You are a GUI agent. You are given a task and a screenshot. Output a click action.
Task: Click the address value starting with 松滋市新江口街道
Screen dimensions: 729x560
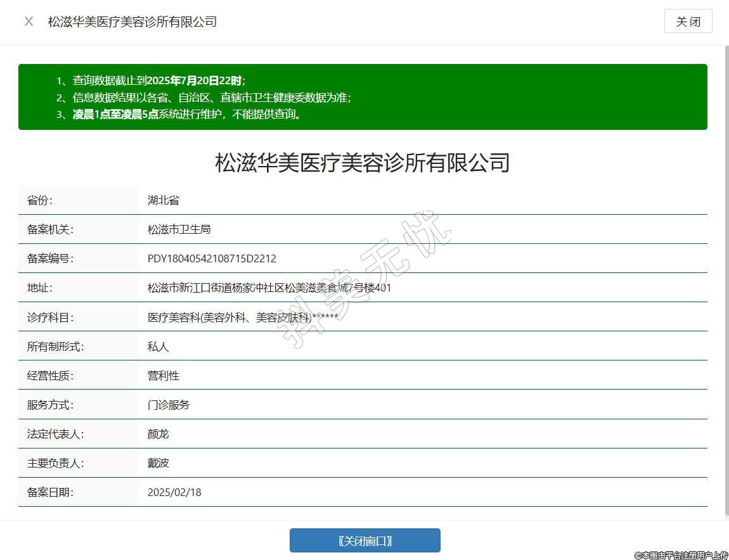point(269,288)
